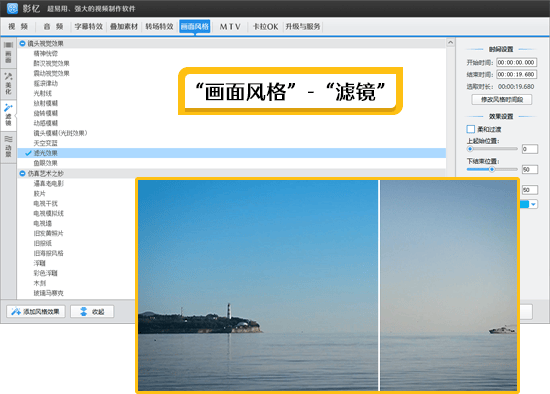Click the checkmark beside 遮光效果
The height and width of the screenshot is (394, 550).
[28, 153]
